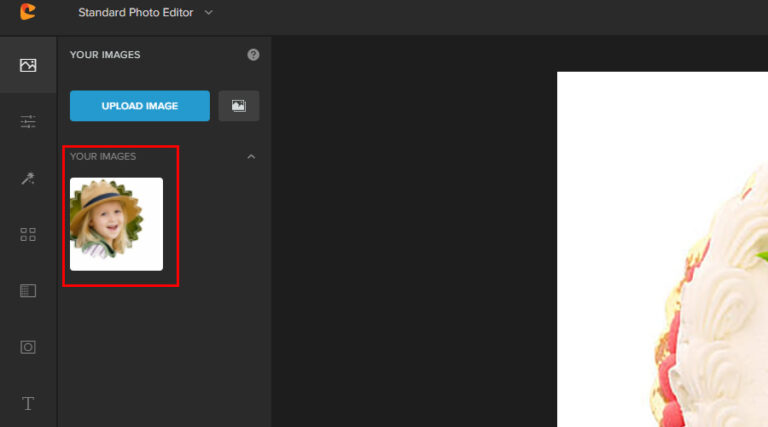
Task: Select the Frames icon in sidebar
Action: point(28,347)
